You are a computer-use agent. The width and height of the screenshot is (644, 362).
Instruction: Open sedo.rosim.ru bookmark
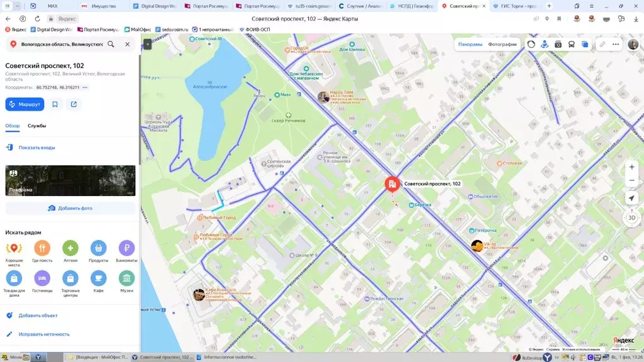(x=172, y=30)
